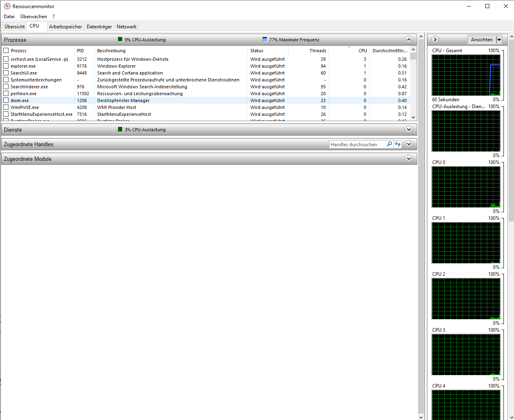
Task: Collapse graph pane with the arrow button
Action: (x=435, y=39)
